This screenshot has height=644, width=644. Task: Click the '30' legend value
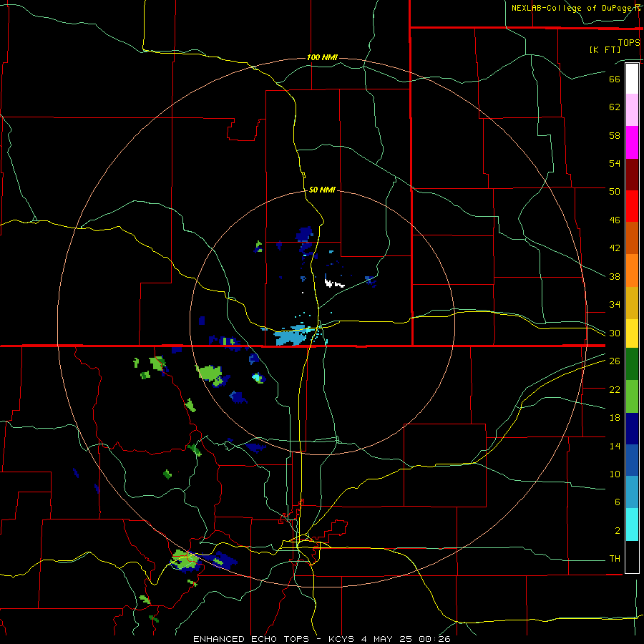click(x=615, y=333)
